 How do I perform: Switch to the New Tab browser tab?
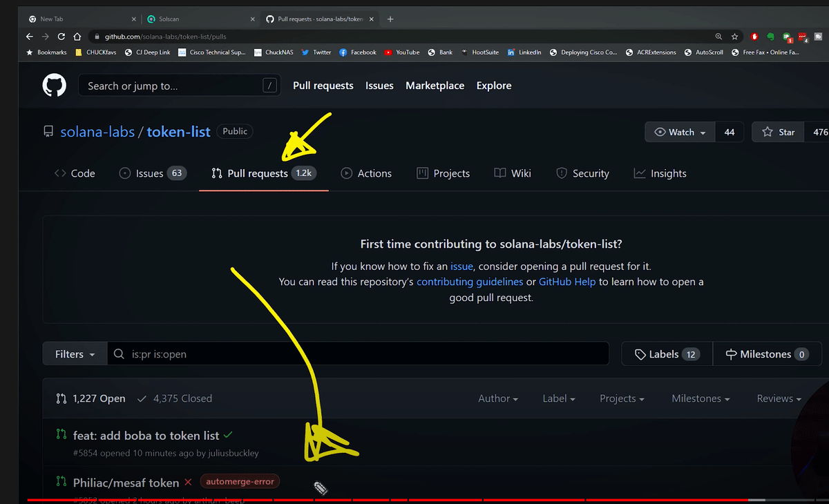click(x=82, y=19)
